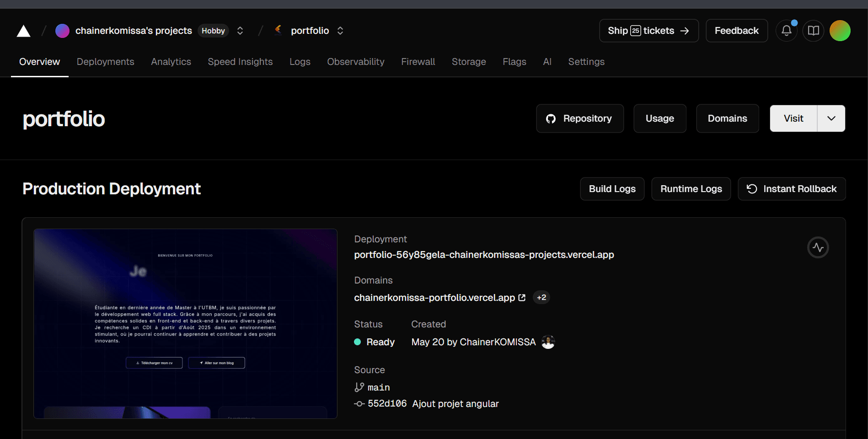Click the Repository button
This screenshot has height=439, width=868.
579,118
